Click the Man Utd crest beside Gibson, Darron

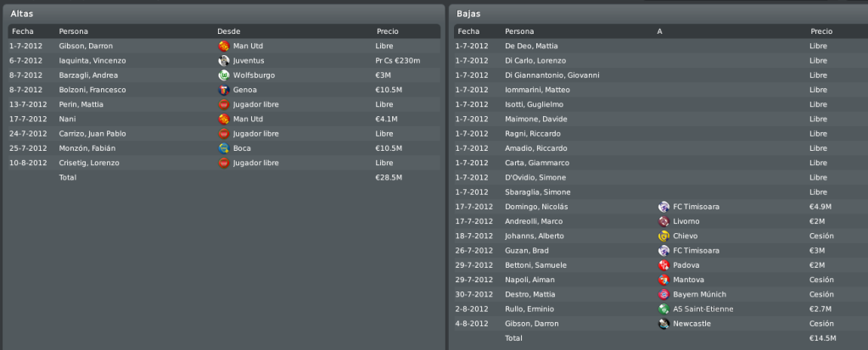[x=224, y=46]
